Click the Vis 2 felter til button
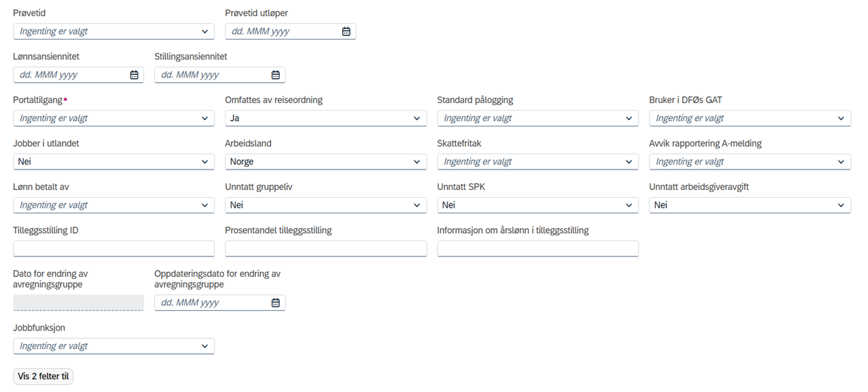 (43, 376)
